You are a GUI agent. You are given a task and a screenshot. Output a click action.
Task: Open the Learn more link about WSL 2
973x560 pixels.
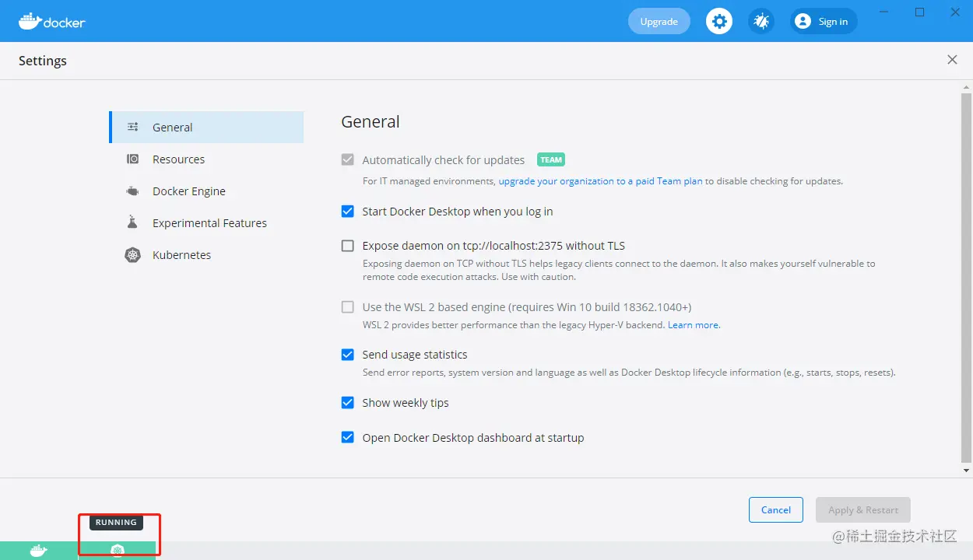tap(694, 325)
